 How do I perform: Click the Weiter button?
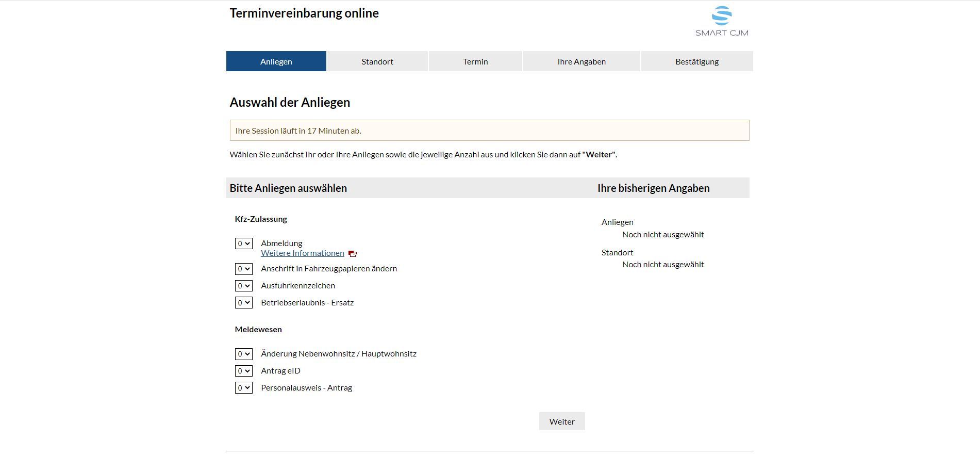coord(562,421)
